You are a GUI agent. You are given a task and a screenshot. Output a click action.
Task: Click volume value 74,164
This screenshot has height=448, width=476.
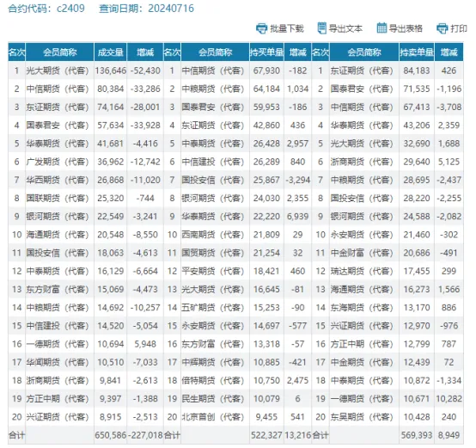(111, 107)
